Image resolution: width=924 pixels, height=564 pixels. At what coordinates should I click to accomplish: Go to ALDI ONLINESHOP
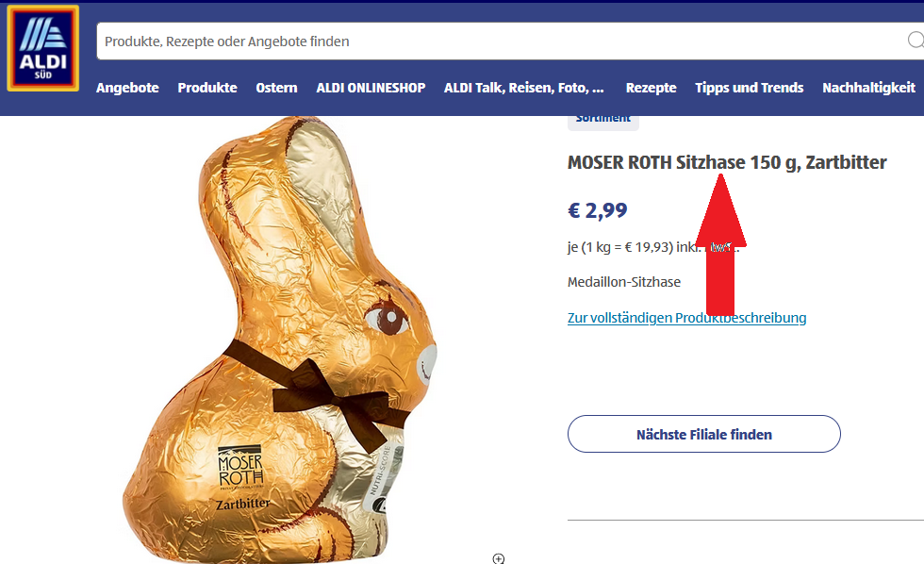coord(371,88)
